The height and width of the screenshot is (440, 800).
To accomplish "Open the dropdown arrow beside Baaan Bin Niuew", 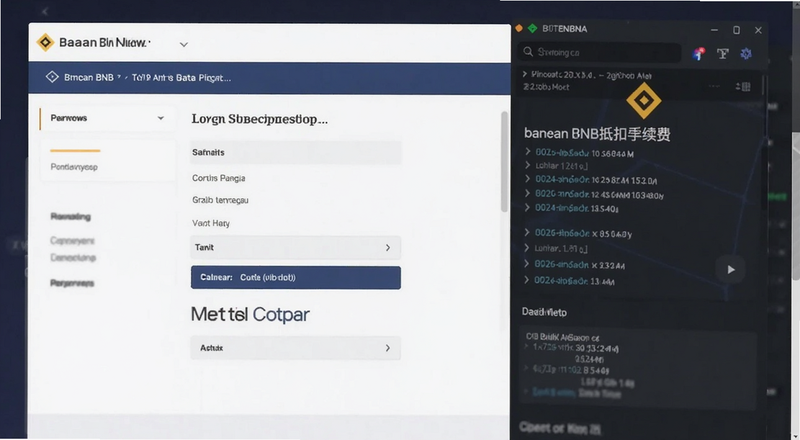I will coord(184,44).
